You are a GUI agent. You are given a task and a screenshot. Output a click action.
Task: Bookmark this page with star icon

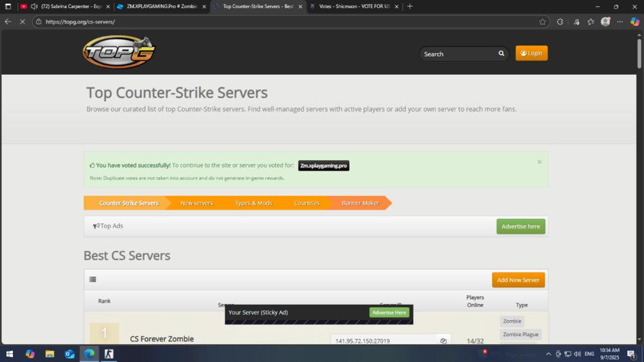pyautogui.click(x=542, y=21)
